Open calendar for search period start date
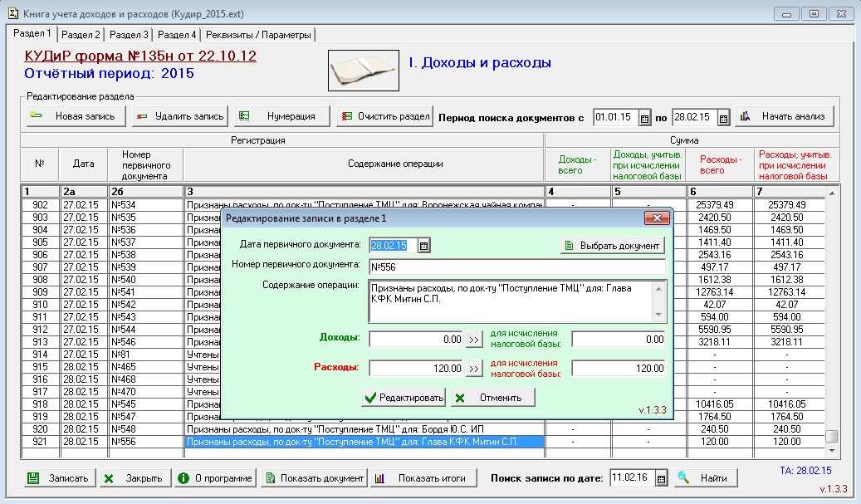The width and height of the screenshot is (861, 504). [x=644, y=118]
